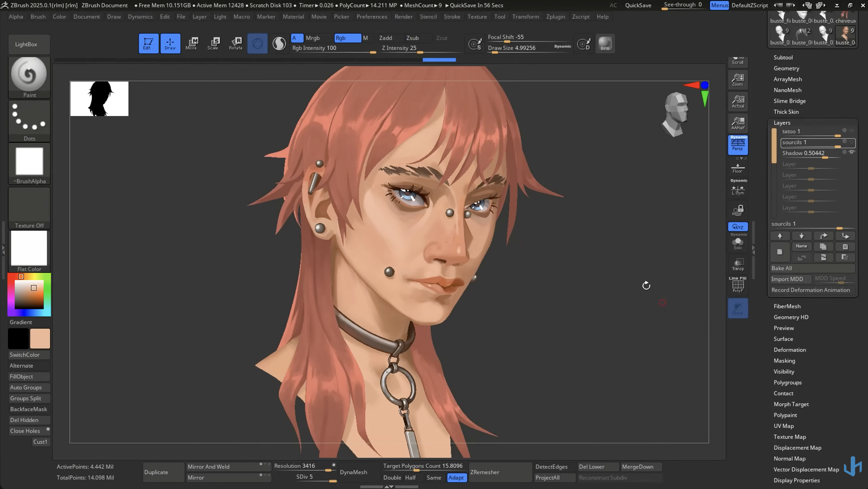868x489 pixels.
Task: Click the BPR render button
Action: (x=605, y=44)
